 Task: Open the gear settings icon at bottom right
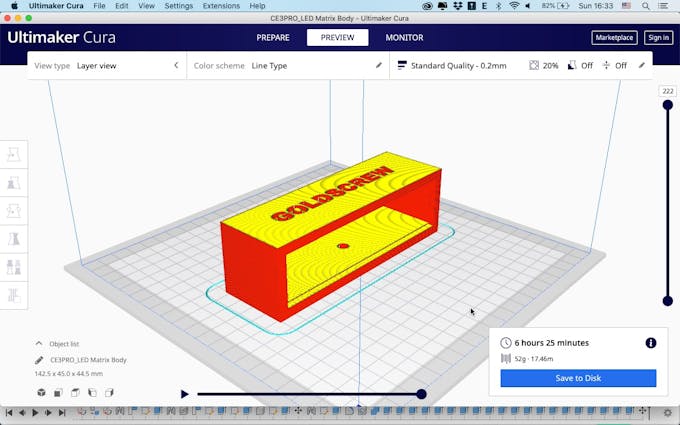tap(668, 413)
